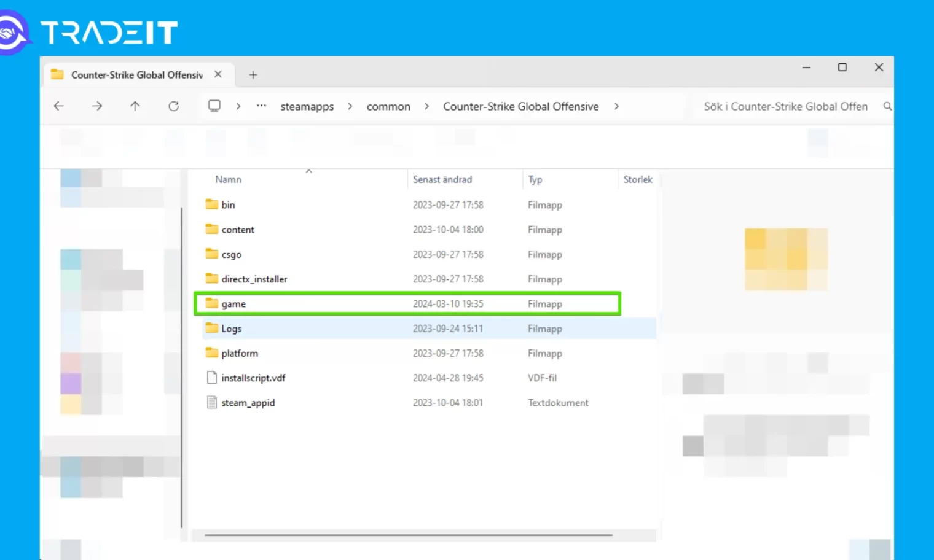Click Filmapp type in the platform row
The width and height of the screenshot is (934, 560).
click(x=545, y=353)
